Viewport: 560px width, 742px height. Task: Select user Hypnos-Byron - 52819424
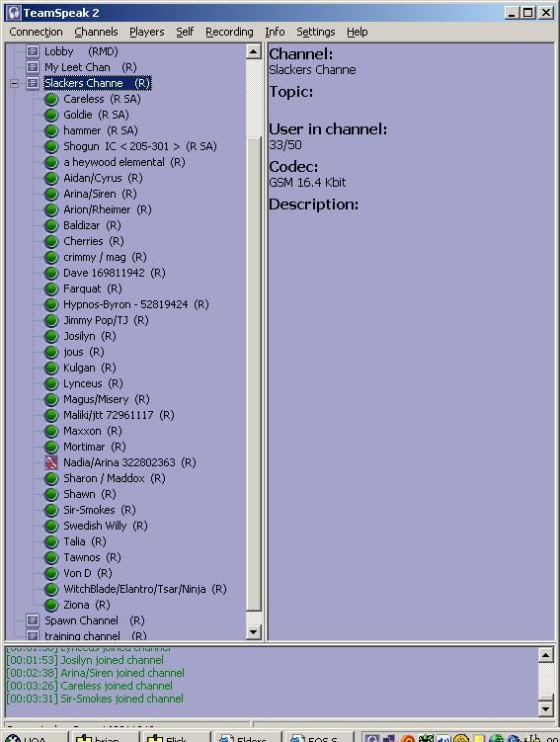pos(135,304)
